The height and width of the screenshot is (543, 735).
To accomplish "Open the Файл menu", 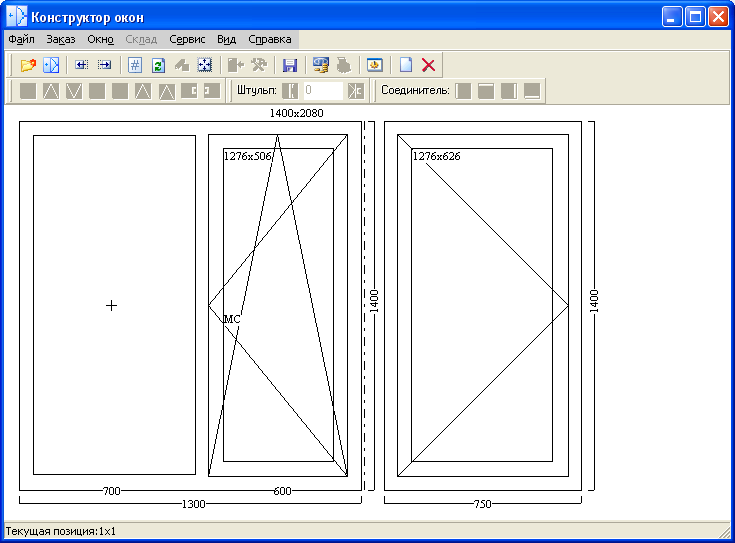I will 22,39.
